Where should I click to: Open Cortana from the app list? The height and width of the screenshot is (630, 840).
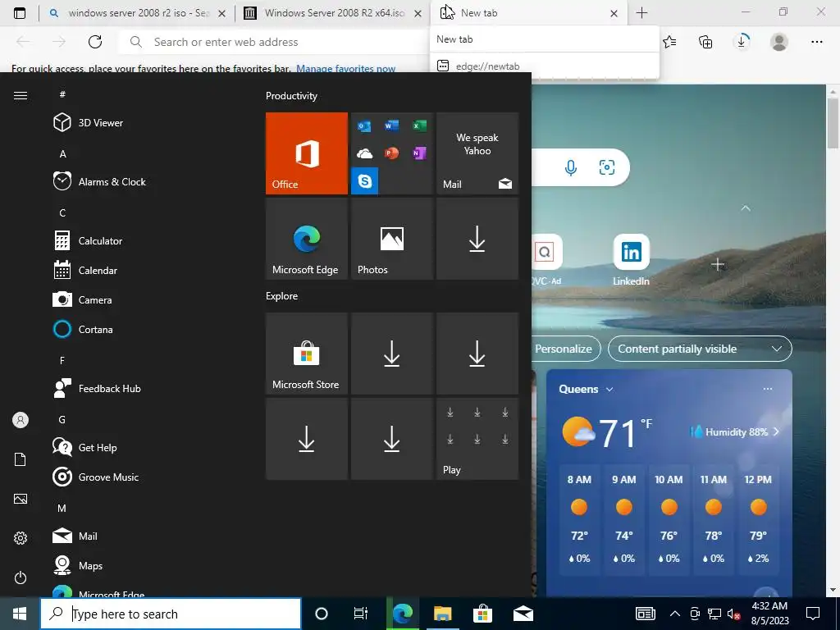(x=83, y=330)
